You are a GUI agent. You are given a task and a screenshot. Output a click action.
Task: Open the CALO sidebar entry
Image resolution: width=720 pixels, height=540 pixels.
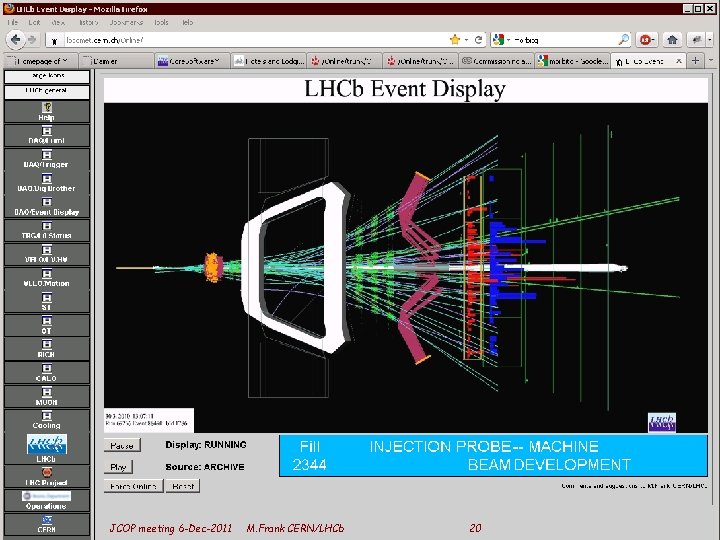tap(47, 373)
